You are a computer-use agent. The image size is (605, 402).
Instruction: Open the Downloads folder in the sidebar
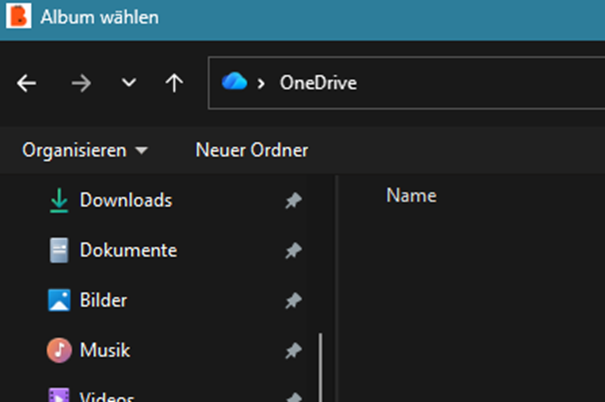coord(125,200)
